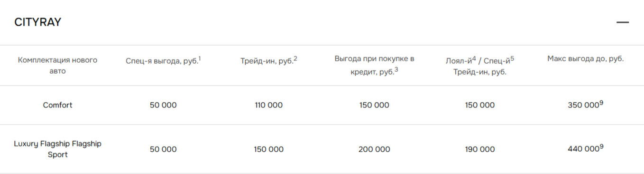Click the 190 000 loyalty trade-in cell

(x=480, y=149)
